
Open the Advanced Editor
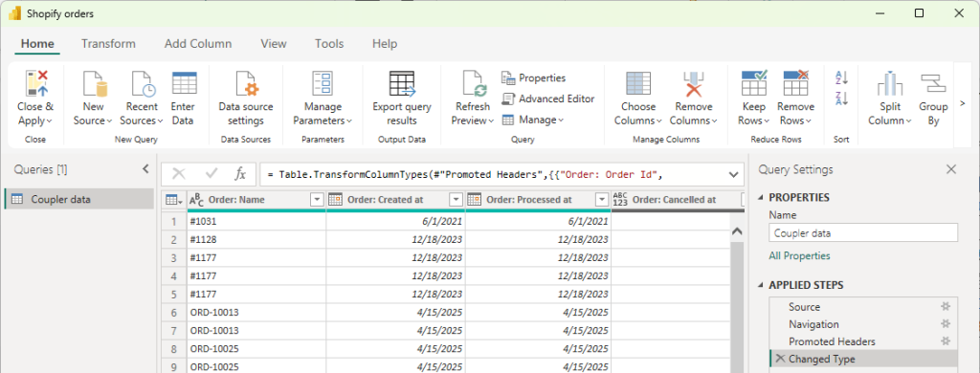548,99
